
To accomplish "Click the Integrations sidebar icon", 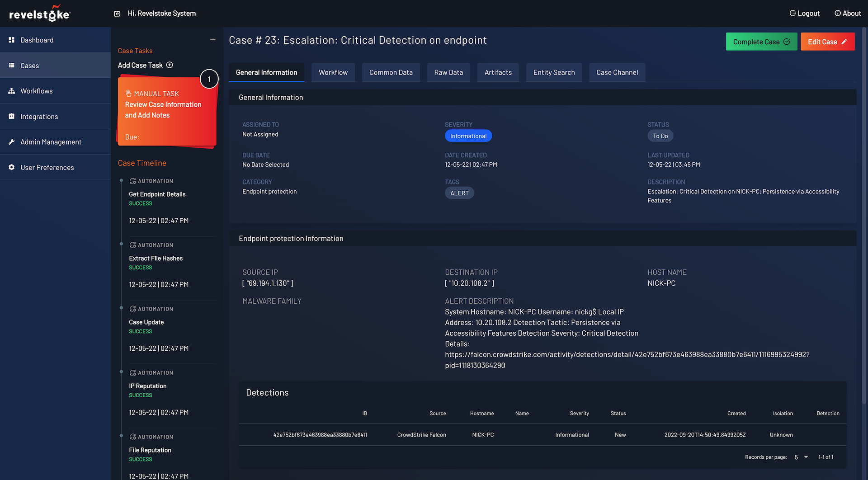I will [12, 117].
